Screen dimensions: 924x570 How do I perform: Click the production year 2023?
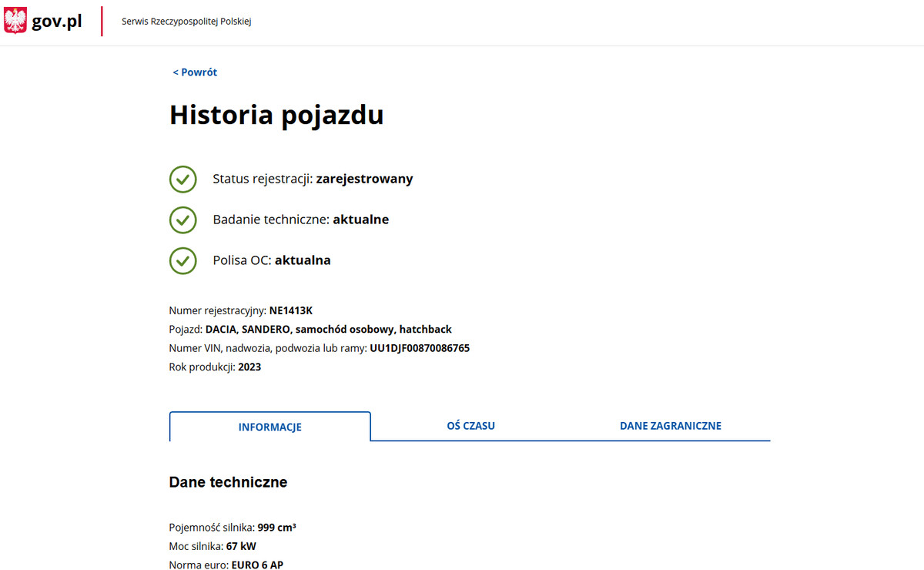[249, 367]
